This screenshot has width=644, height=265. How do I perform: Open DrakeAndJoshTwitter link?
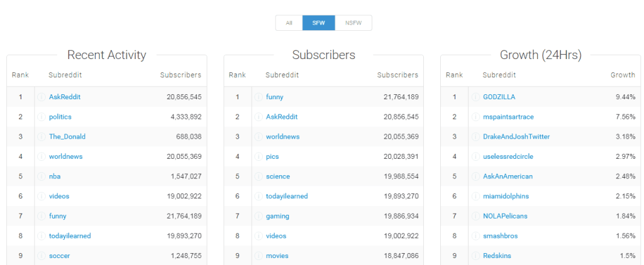[x=517, y=137]
